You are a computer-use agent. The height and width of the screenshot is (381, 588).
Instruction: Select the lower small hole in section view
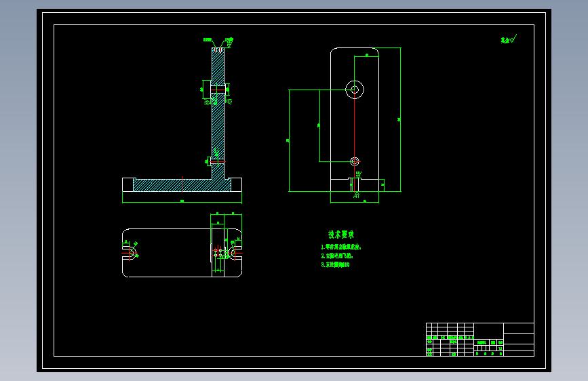point(218,161)
